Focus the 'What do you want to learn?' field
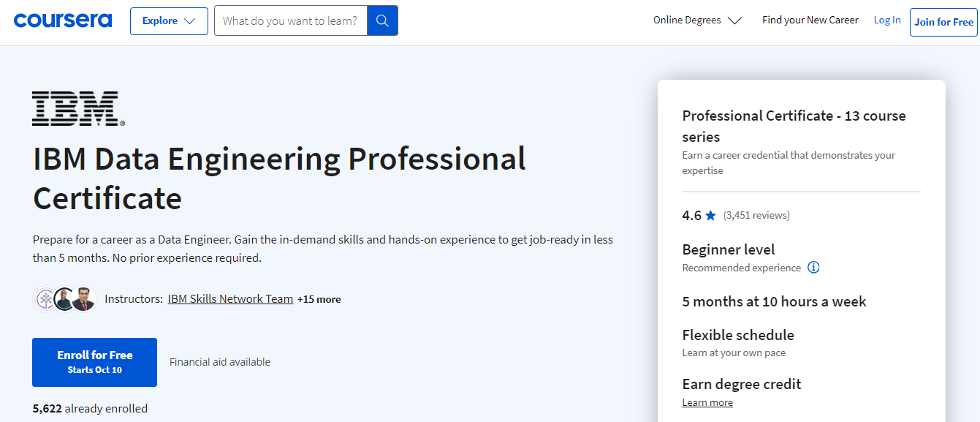980x422 pixels. pyautogui.click(x=291, y=21)
